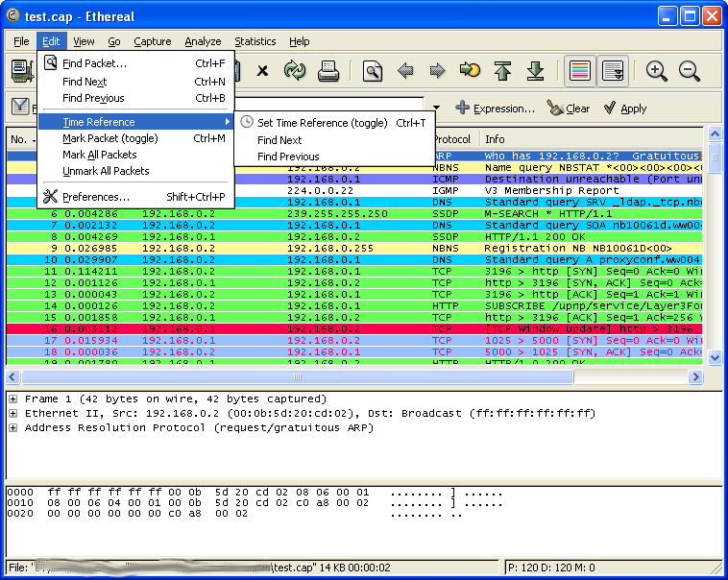Open the Statistics menu
Screen dimensions: 728x580
[x=255, y=41]
